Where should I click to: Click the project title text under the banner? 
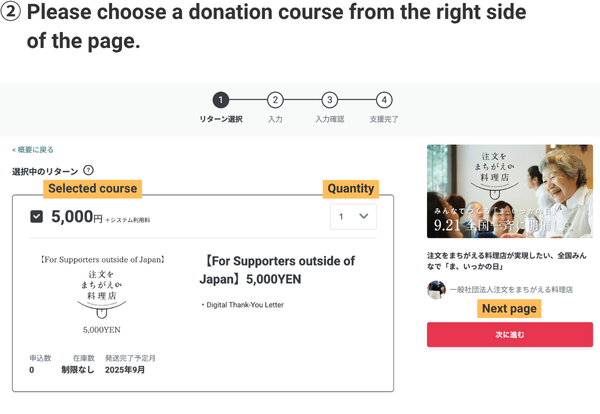coord(509,261)
